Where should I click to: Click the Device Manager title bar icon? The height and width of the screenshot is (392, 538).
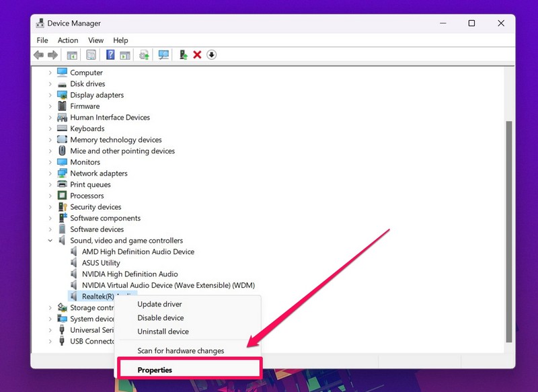click(x=39, y=24)
